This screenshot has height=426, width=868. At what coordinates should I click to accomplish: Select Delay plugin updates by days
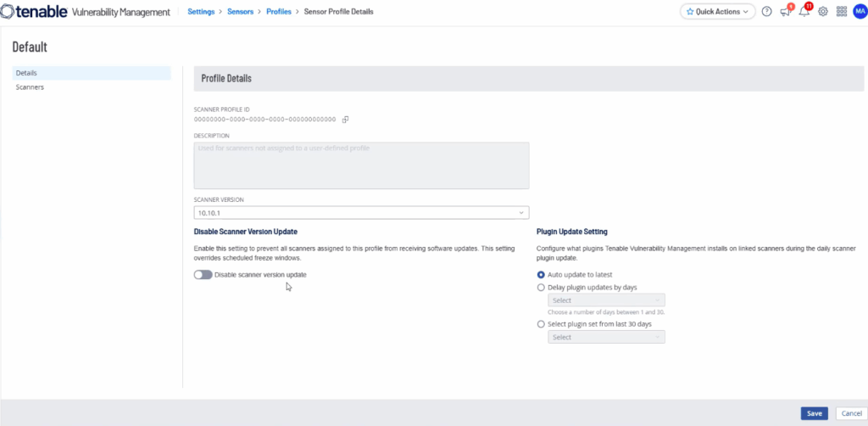[x=542, y=288]
